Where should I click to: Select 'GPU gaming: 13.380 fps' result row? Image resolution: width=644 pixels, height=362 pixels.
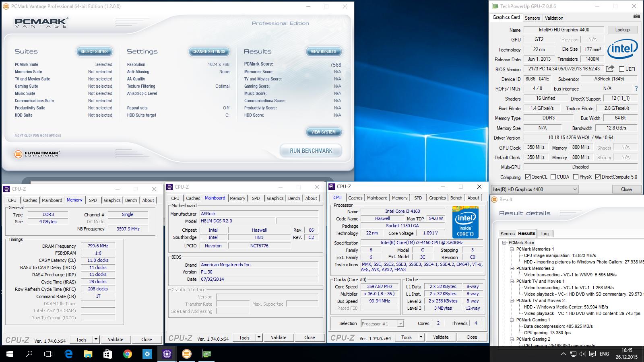point(547,333)
